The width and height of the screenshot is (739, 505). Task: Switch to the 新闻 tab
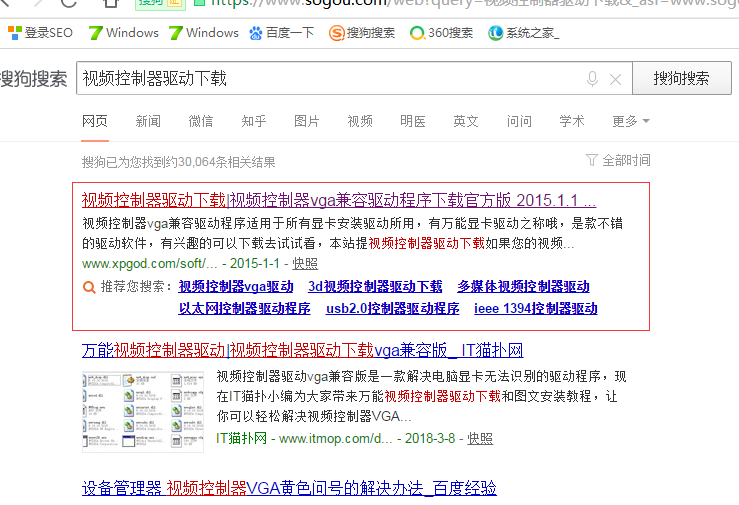[148, 121]
